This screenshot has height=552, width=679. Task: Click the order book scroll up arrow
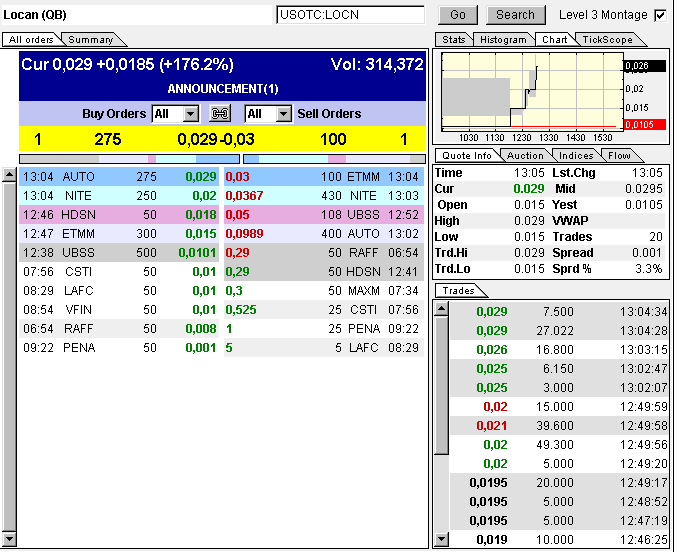tap(10, 174)
